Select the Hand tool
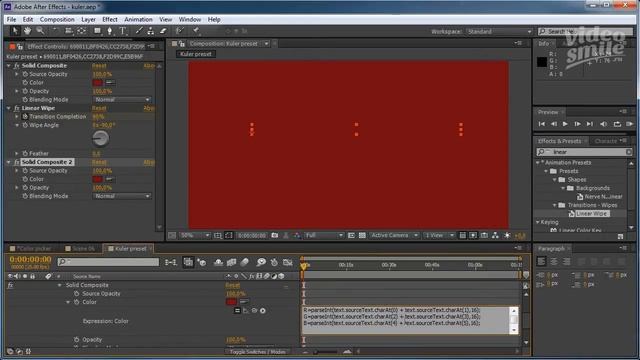The width and height of the screenshot is (640, 360). click(x=27, y=31)
